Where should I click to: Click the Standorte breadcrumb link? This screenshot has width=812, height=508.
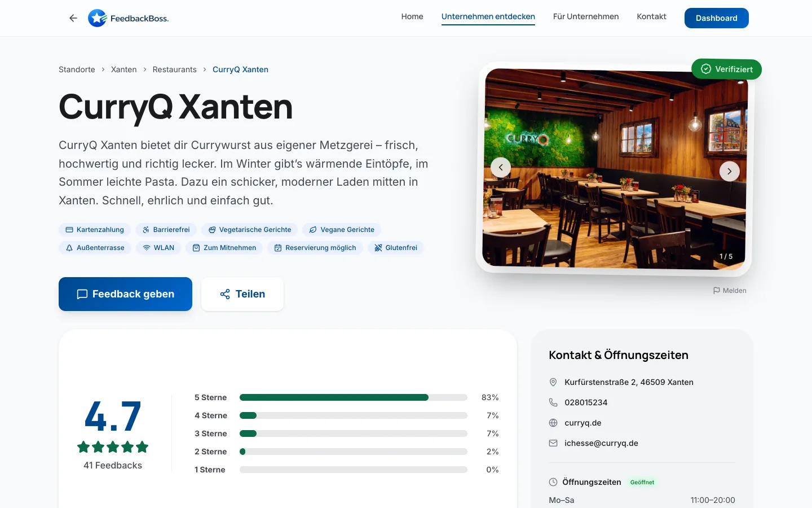click(x=77, y=69)
